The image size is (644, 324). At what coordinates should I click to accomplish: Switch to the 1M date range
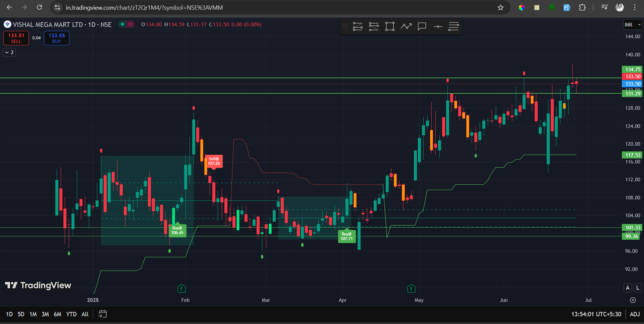click(33, 314)
